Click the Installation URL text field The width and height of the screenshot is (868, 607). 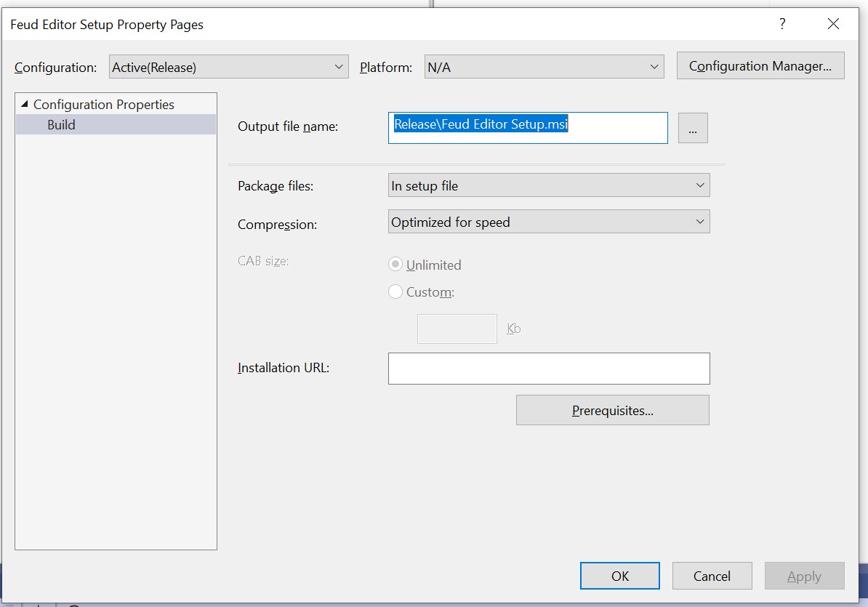click(549, 369)
